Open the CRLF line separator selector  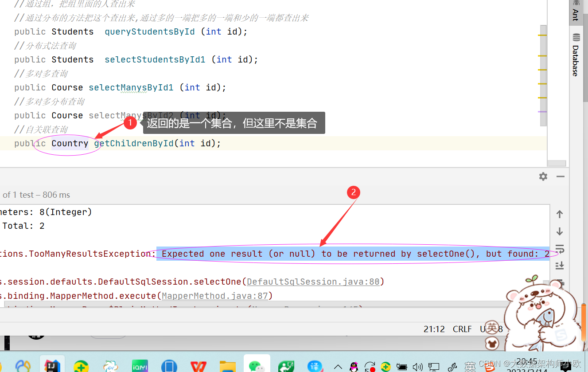click(x=462, y=329)
